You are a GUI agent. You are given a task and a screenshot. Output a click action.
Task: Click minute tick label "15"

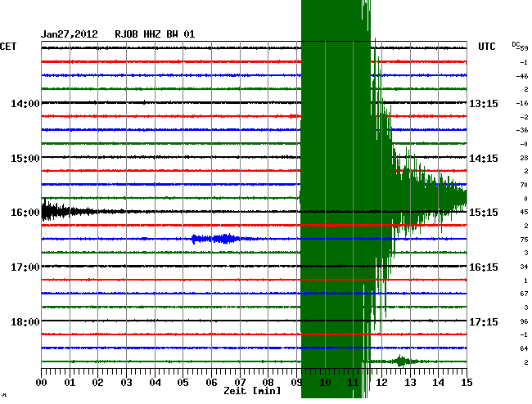point(467,383)
